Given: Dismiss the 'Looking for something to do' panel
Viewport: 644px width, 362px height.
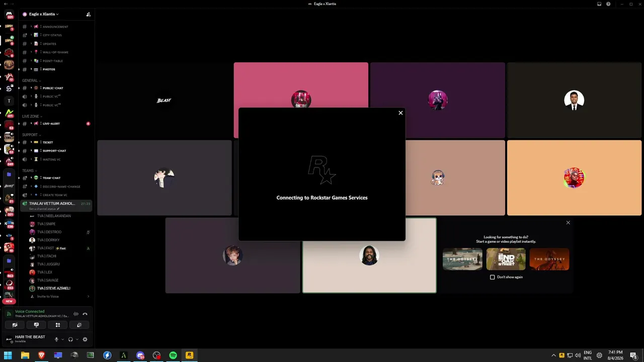Looking at the screenshot, I should 568,223.
